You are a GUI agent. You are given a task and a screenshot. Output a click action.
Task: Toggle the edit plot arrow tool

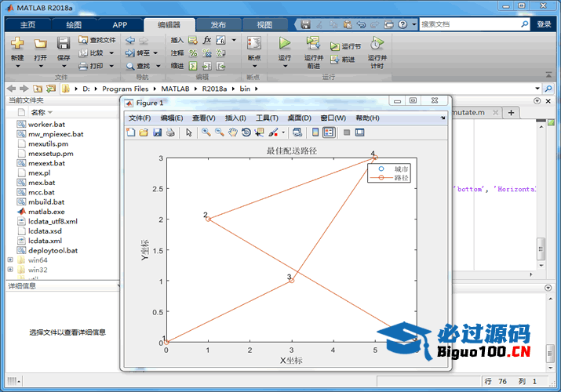pos(189,132)
